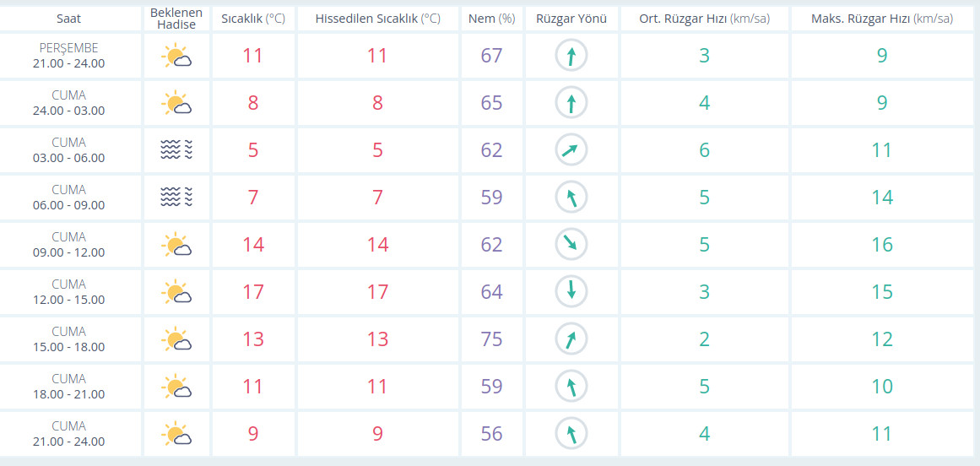Click the Cuma 24.00 - 03.00 time cell
The width and height of the screenshot is (980, 466).
click(x=69, y=103)
